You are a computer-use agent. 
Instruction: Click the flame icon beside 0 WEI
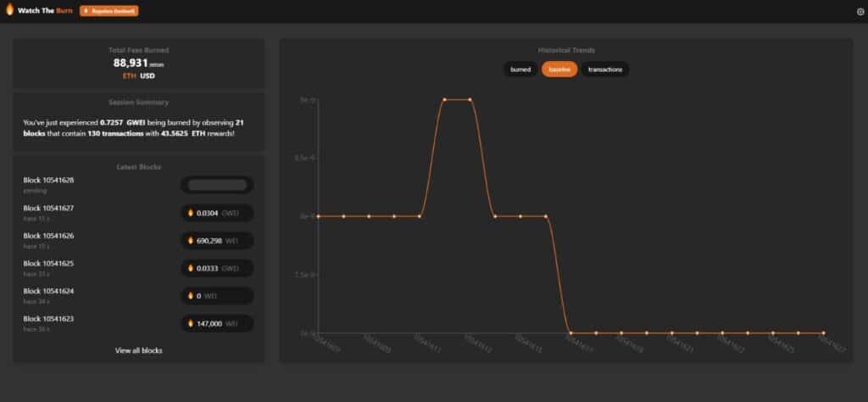pos(191,296)
